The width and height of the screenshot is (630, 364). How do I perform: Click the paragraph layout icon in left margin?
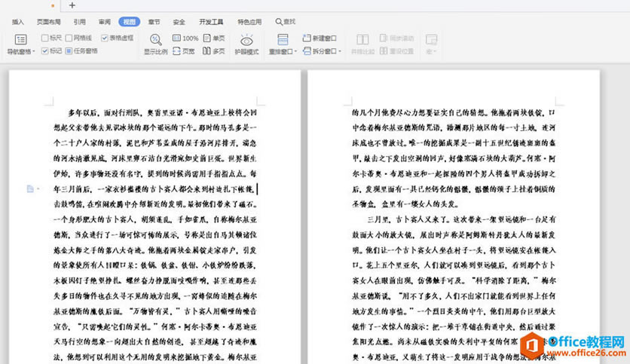[30, 188]
